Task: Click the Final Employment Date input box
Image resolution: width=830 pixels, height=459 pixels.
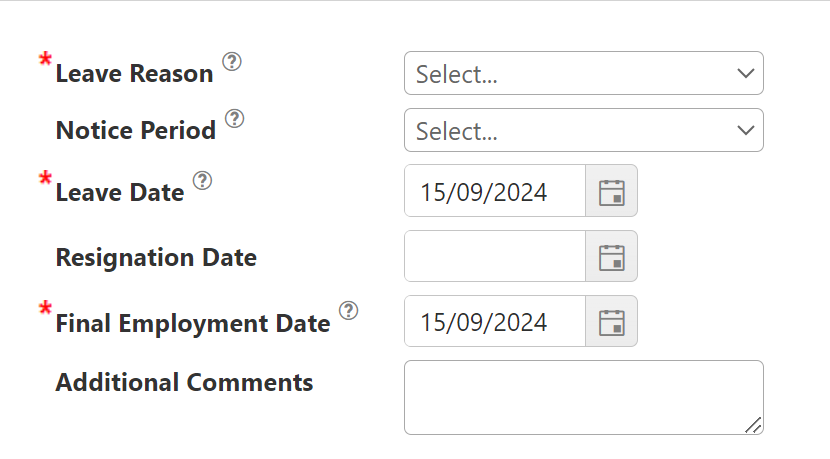Action: pyautogui.click(x=495, y=322)
